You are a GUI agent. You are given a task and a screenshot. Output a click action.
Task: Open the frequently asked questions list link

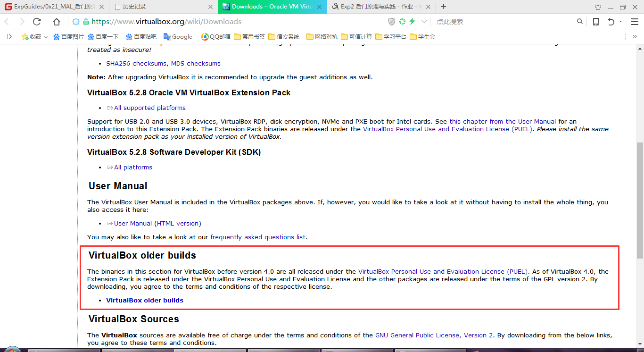[x=258, y=237]
